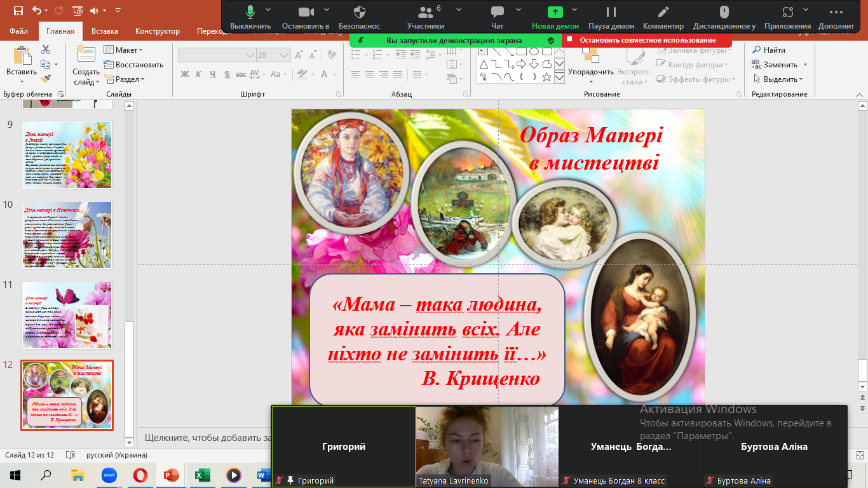
Task: Open File Explorer from the taskbar
Action: click(x=78, y=475)
